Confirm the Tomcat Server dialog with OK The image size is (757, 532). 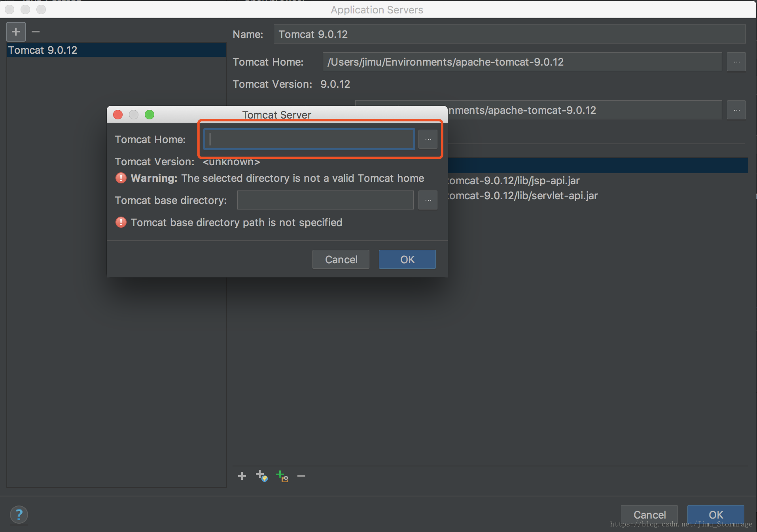point(407,259)
